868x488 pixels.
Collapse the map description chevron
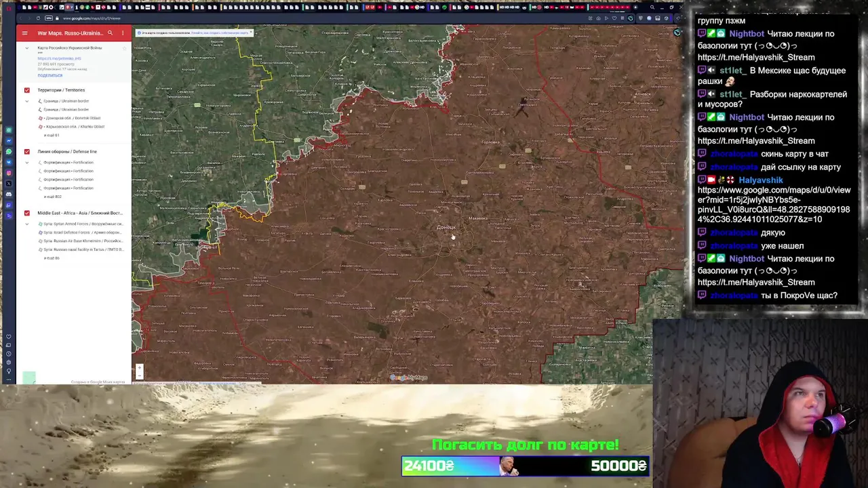tap(27, 48)
